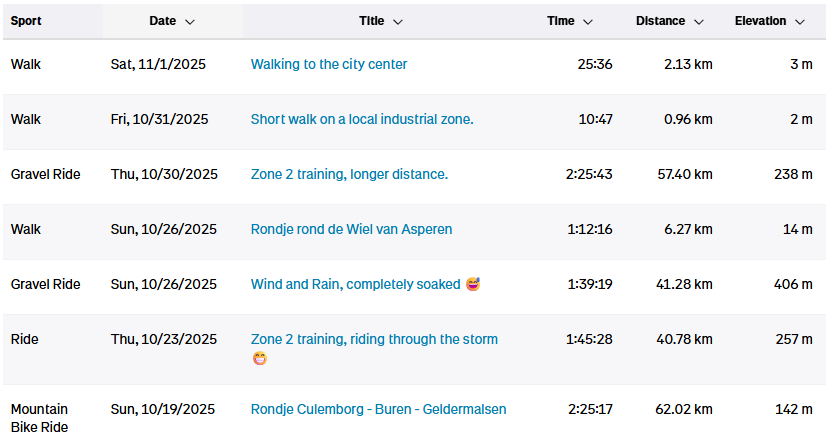The image size is (826, 442).
Task: Click the Sport column header
Action: [x=26, y=21]
